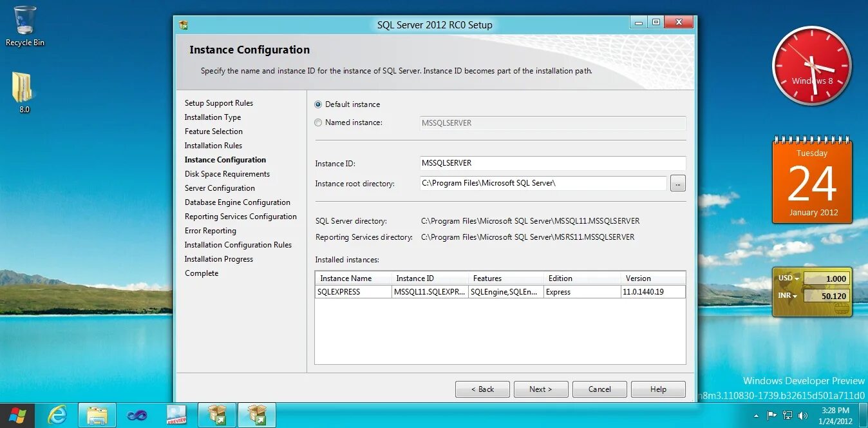The image size is (868, 428).
Task: Click SQL Server directory path MSSQL11.MSSQLSERVER
Action: click(x=530, y=221)
